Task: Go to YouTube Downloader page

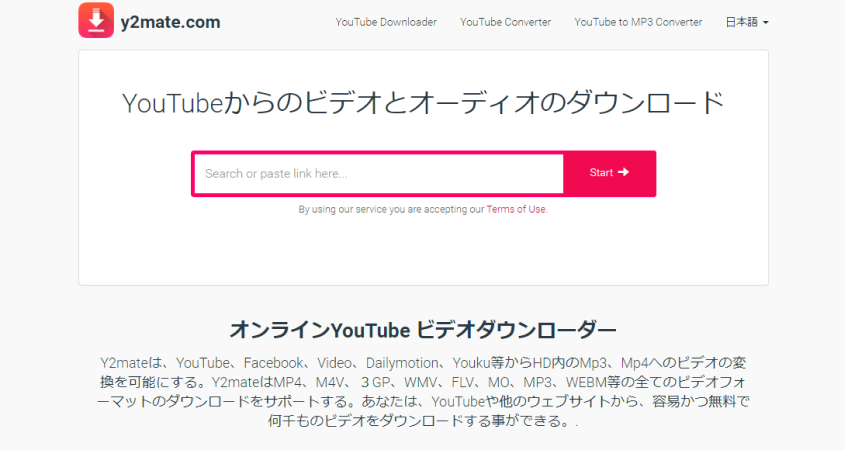Action: (386, 22)
